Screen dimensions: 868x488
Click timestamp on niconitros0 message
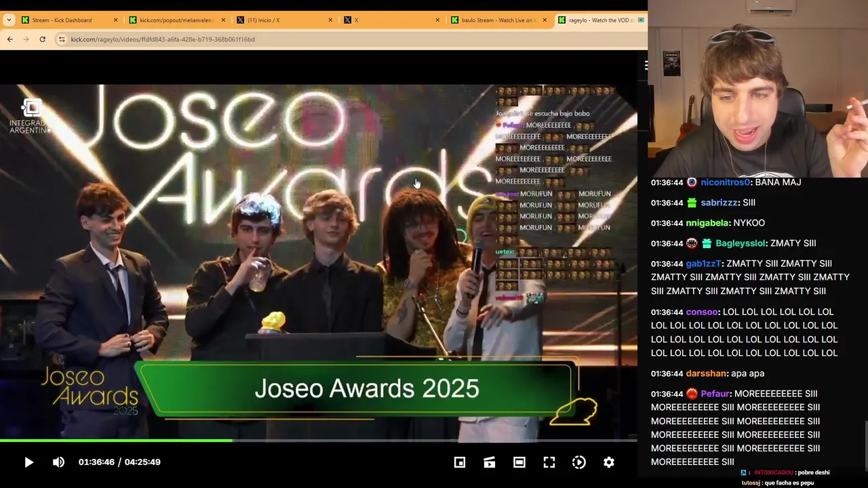point(667,182)
